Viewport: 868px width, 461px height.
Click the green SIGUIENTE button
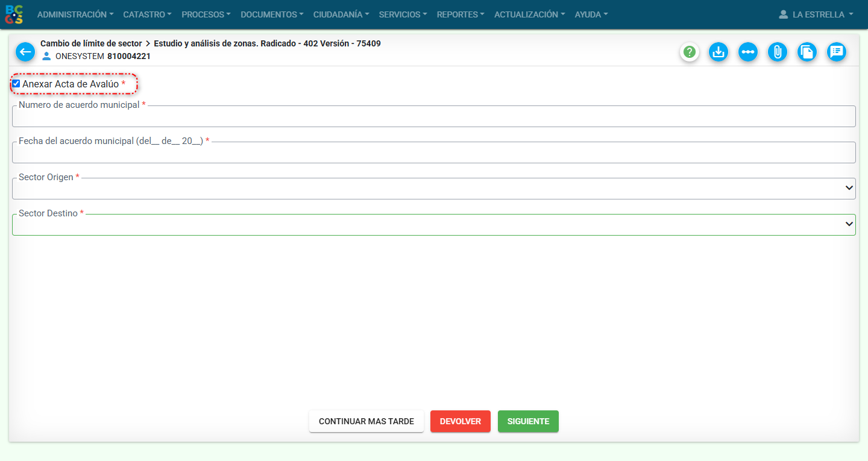[x=528, y=421]
